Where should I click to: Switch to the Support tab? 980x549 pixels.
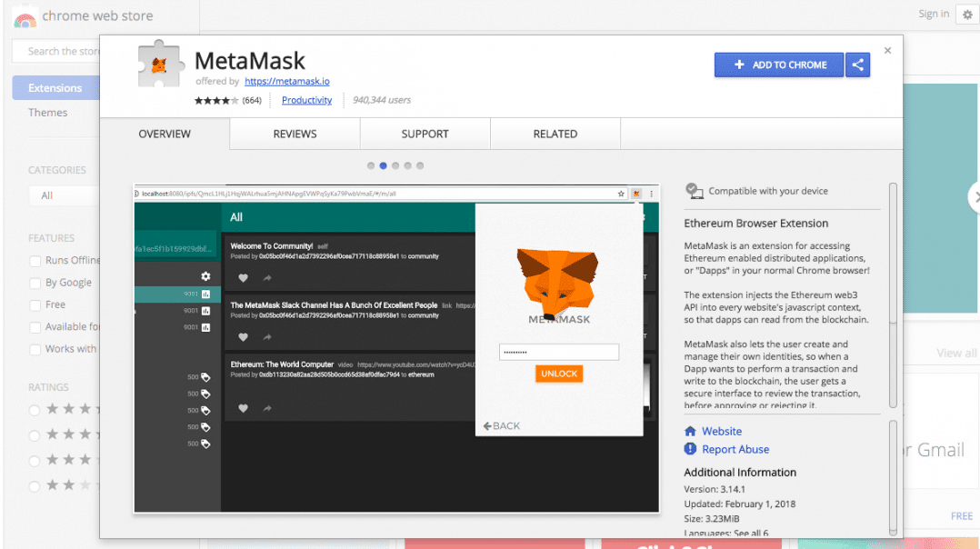coord(425,134)
